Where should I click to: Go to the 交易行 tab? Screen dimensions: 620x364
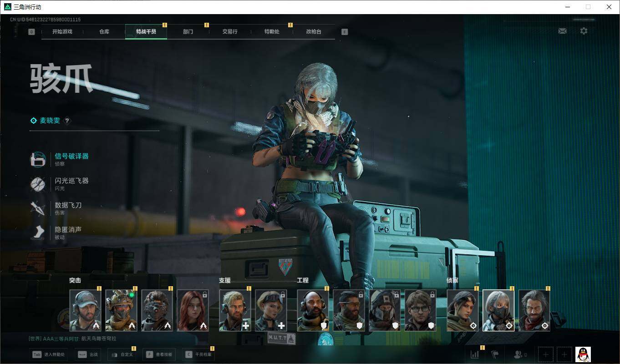230,32
